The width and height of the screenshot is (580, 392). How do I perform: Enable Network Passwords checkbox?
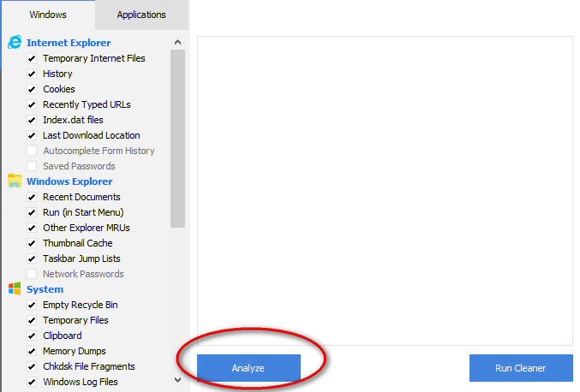[x=32, y=274]
